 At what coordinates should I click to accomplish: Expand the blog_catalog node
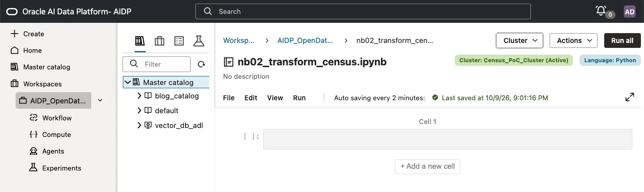[139, 96]
